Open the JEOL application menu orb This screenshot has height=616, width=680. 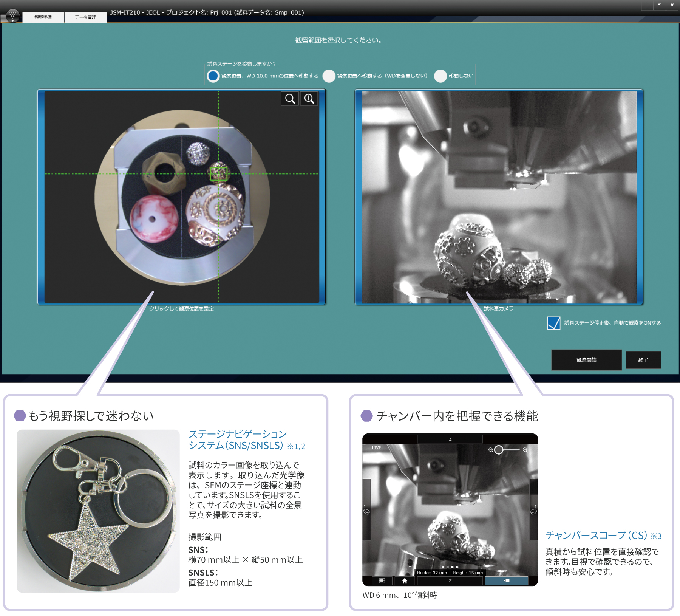coord(12,15)
